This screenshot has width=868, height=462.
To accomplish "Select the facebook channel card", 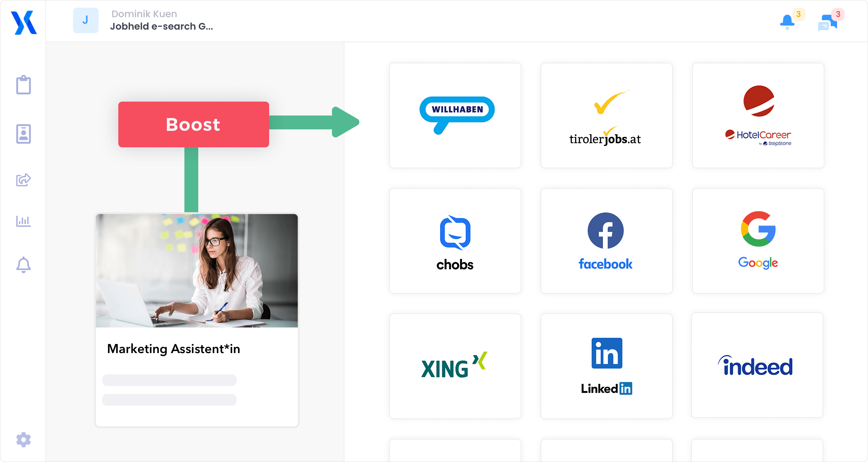I will coord(606,241).
